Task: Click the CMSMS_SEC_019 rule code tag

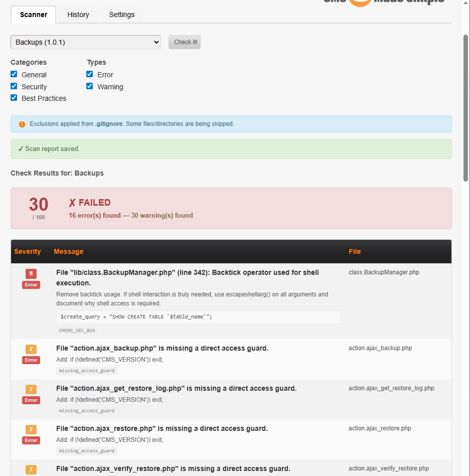Action: [77, 330]
